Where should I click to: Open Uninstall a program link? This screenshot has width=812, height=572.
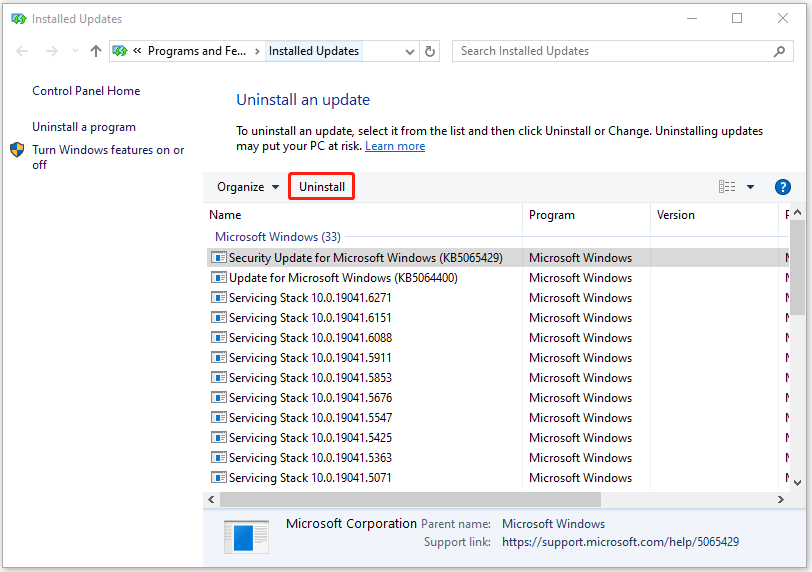pyautogui.click(x=84, y=127)
